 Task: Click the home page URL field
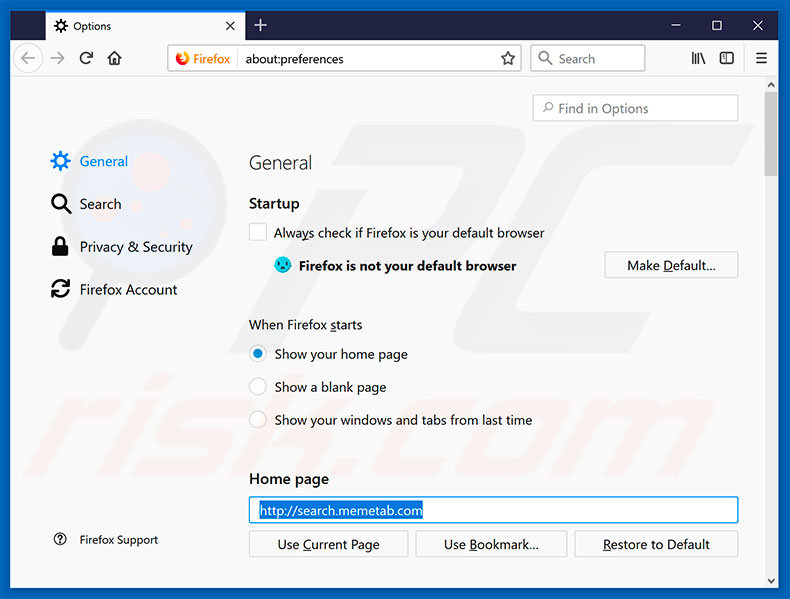tap(494, 510)
